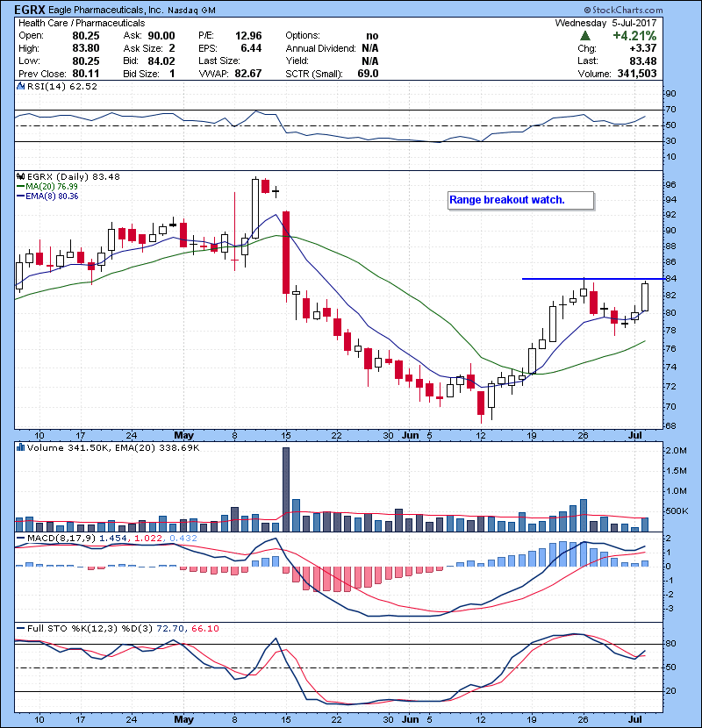Click the 'EMA(8) 80.36' legend text
This screenshot has height=728, width=702.
(x=52, y=196)
